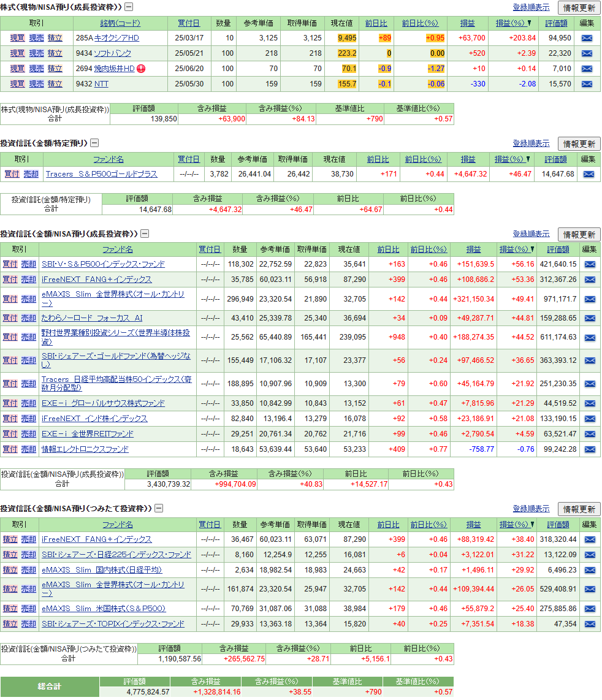602x700 pixels.
Task: Click edit envelope icon for キオクシアHD row
Action: (587, 38)
